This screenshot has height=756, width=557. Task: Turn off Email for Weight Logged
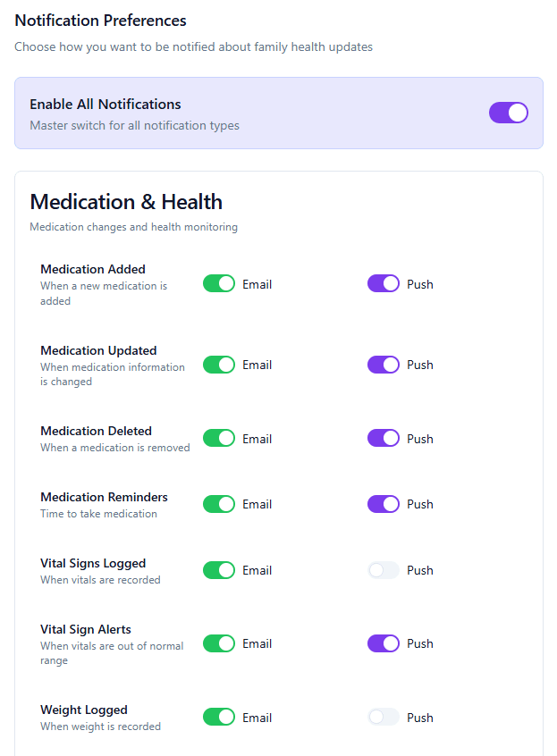coord(219,717)
